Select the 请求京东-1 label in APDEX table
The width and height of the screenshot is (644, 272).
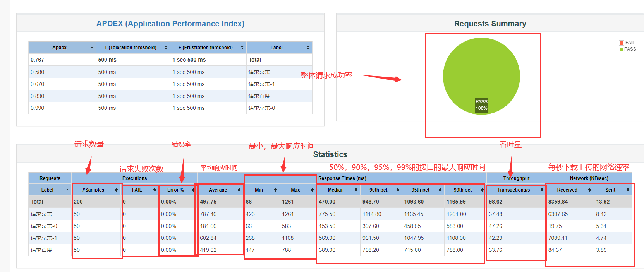coord(261,84)
